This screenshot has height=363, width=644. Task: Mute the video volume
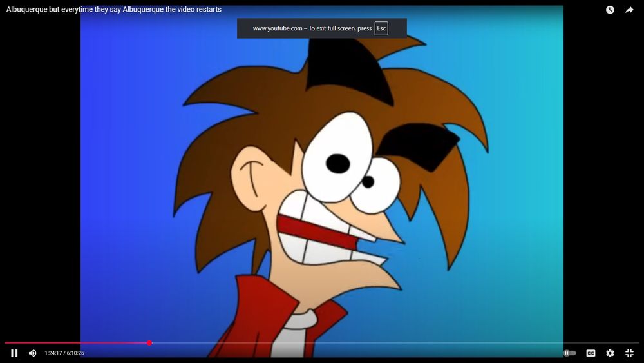(x=32, y=353)
